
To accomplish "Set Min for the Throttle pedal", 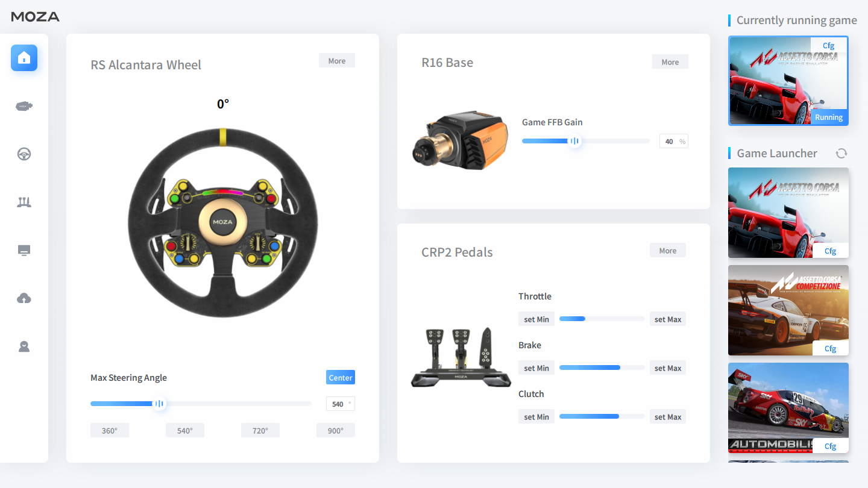I will coord(536,319).
